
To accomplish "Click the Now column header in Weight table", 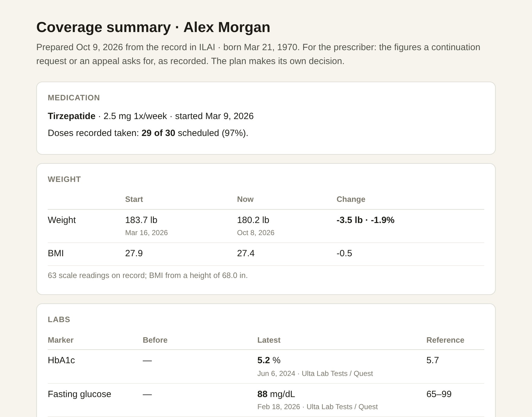I will tap(245, 199).
